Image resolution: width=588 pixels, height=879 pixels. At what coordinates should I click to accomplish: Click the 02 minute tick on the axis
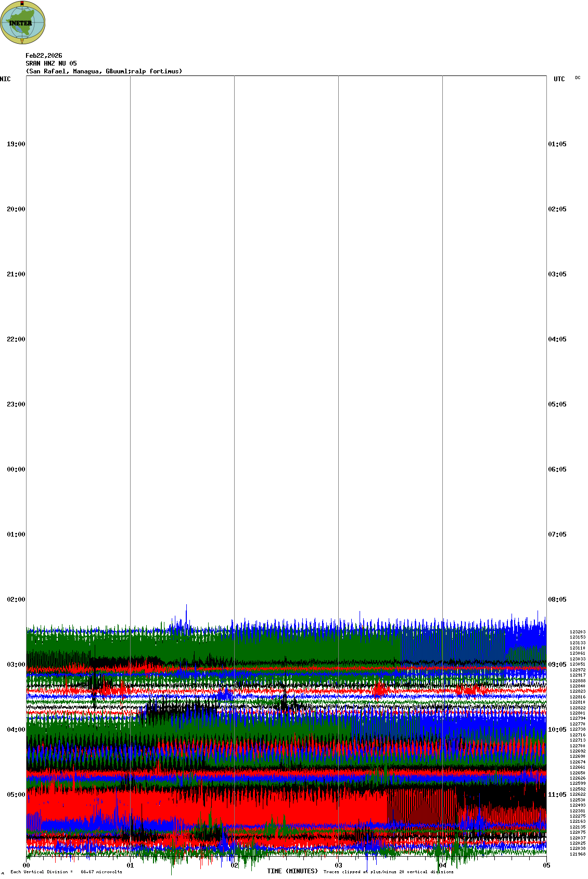pos(235,865)
